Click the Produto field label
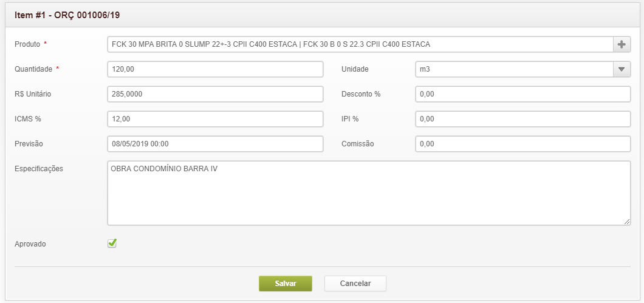The width and height of the screenshot is (644, 303). point(27,45)
